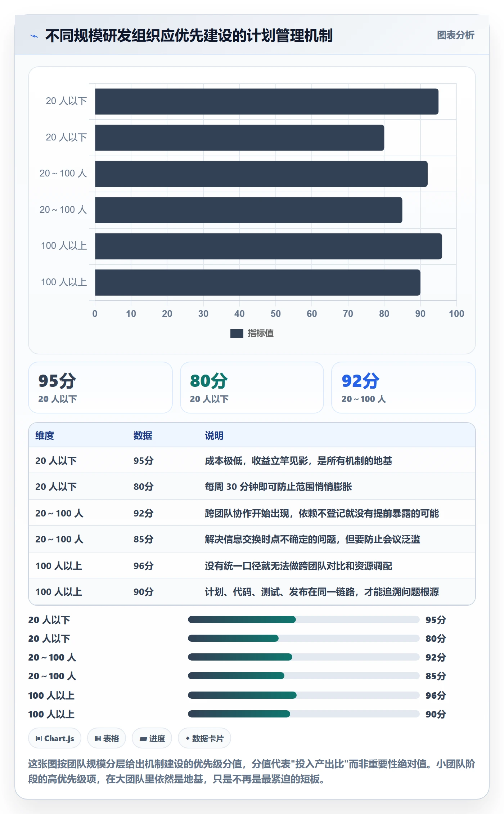Select the row 没有统一口径就无法做跨团队对比

tap(252, 565)
